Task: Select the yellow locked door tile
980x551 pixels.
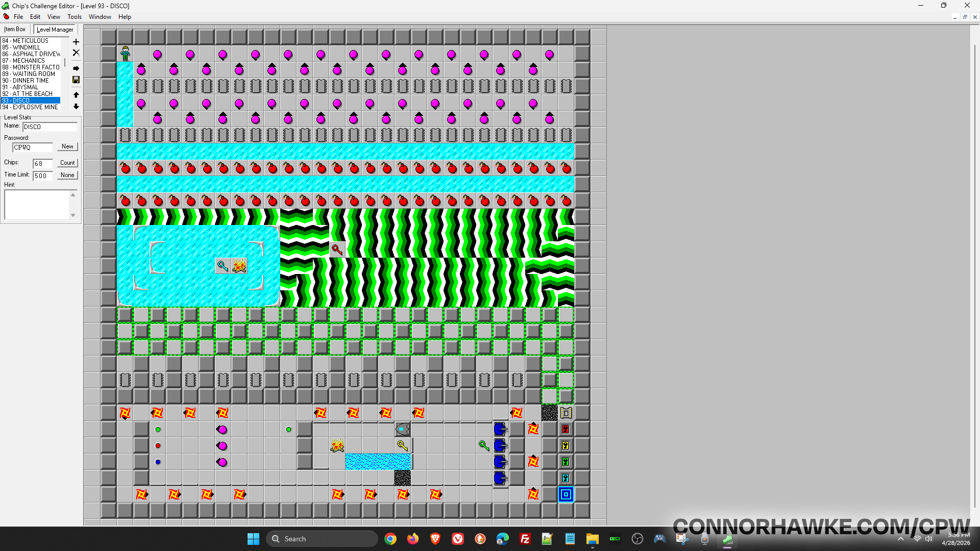Action: (x=566, y=445)
